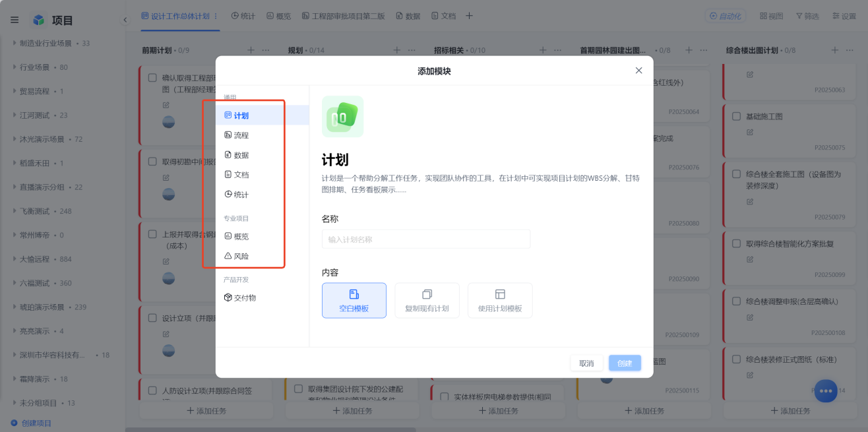The height and width of the screenshot is (432, 868).
Task: Open the hamburger menu icon
Action: (x=15, y=20)
